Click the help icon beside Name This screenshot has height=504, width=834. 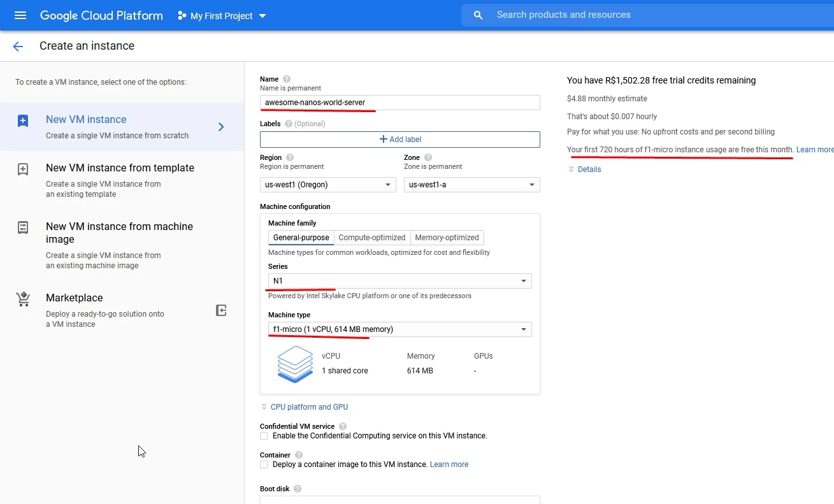click(x=287, y=79)
